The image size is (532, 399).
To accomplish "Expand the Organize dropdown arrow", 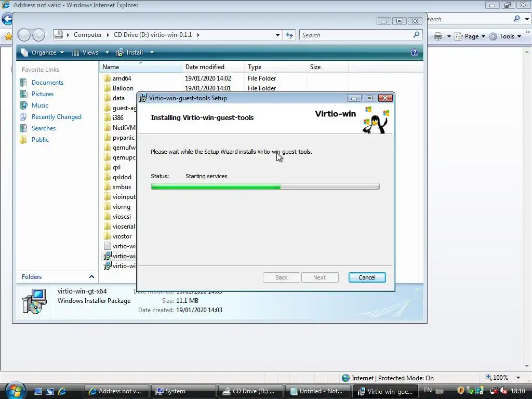I will [x=62, y=52].
